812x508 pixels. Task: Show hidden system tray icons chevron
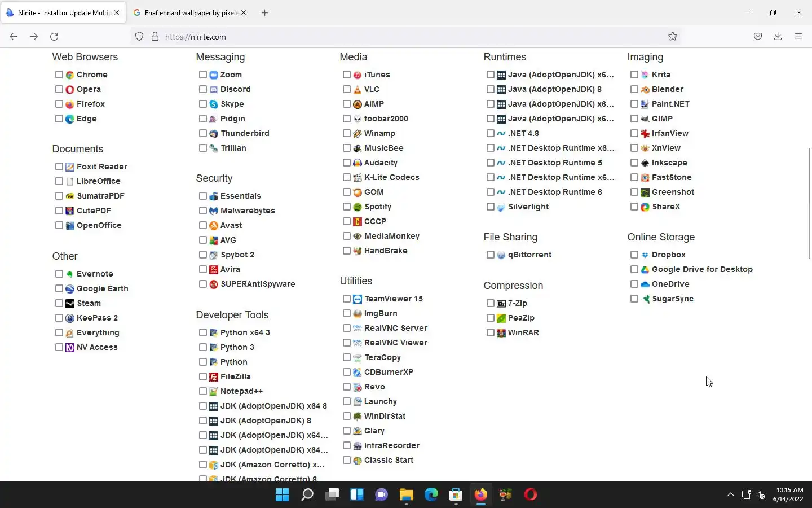(x=731, y=495)
